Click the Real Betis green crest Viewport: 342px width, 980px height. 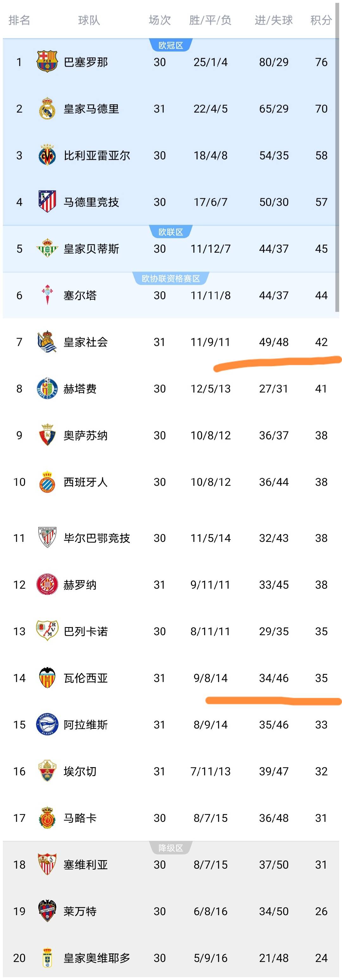pos(47,248)
